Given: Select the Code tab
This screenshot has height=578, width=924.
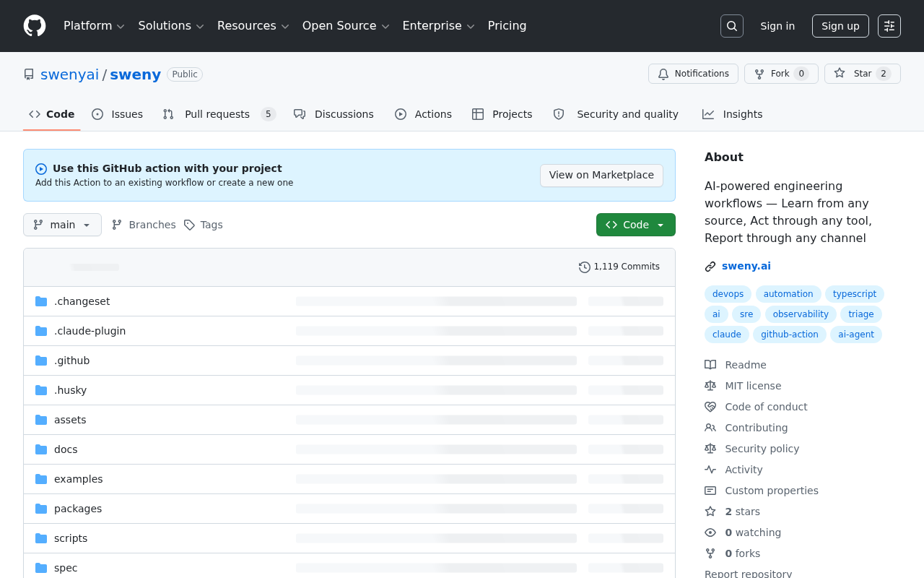Looking at the screenshot, I should (51, 114).
